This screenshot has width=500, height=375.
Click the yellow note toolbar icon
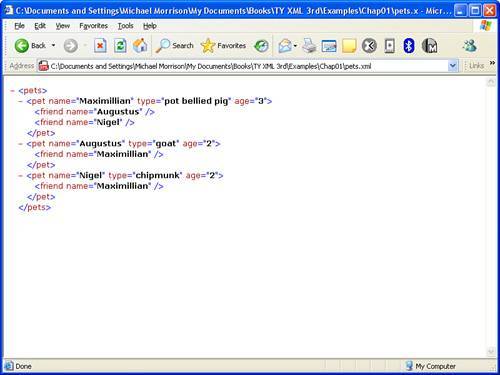[x=349, y=46]
